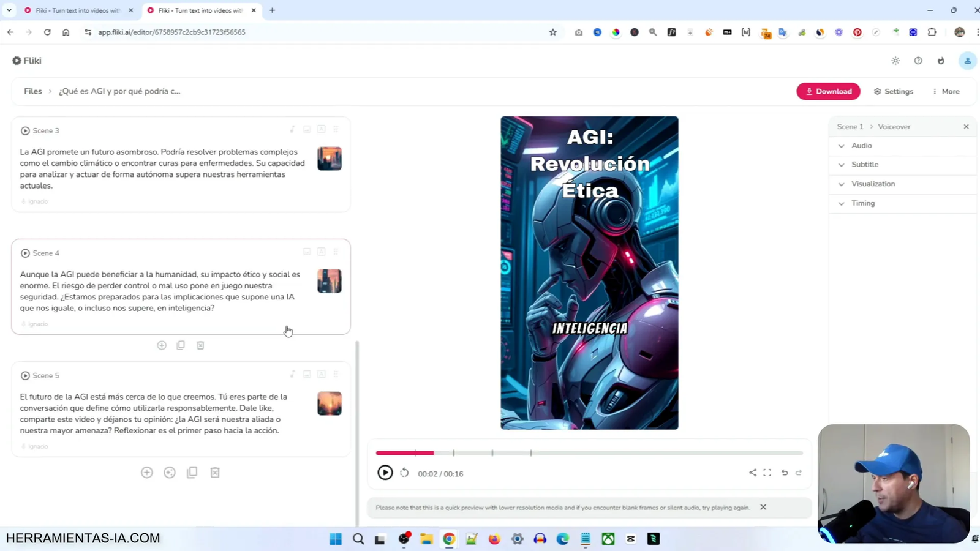Delete Scene 5 using the trash icon
This screenshot has height=551, width=980.
(x=214, y=472)
